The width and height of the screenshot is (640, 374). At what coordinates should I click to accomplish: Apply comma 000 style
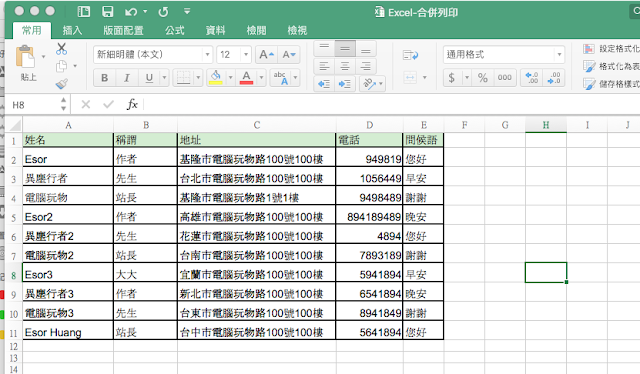(x=505, y=78)
